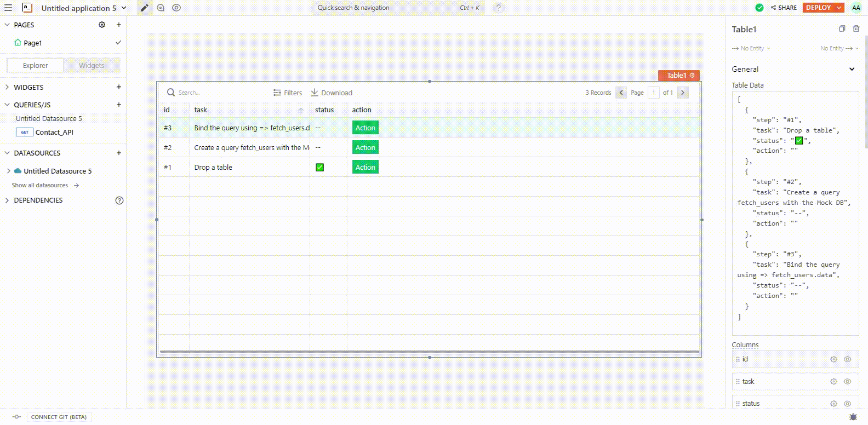This screenshot has width=868, height=425.
Task: Expand the Untitled Datasource 5 tree item
Action: [x=8, y=171]
